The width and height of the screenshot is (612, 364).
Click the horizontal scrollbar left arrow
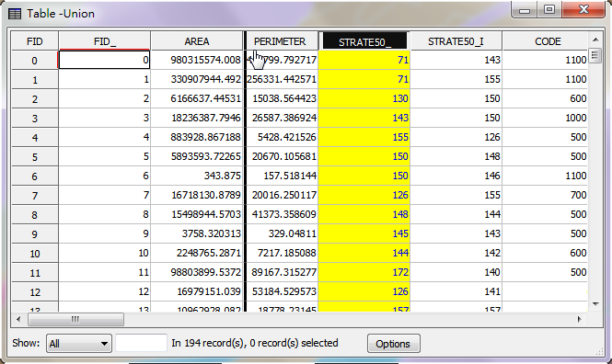[x=18, y=319]
